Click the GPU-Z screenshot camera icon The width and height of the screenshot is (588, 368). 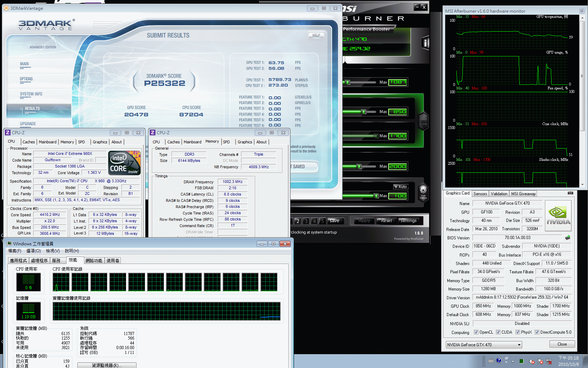[x=570, y=193]
